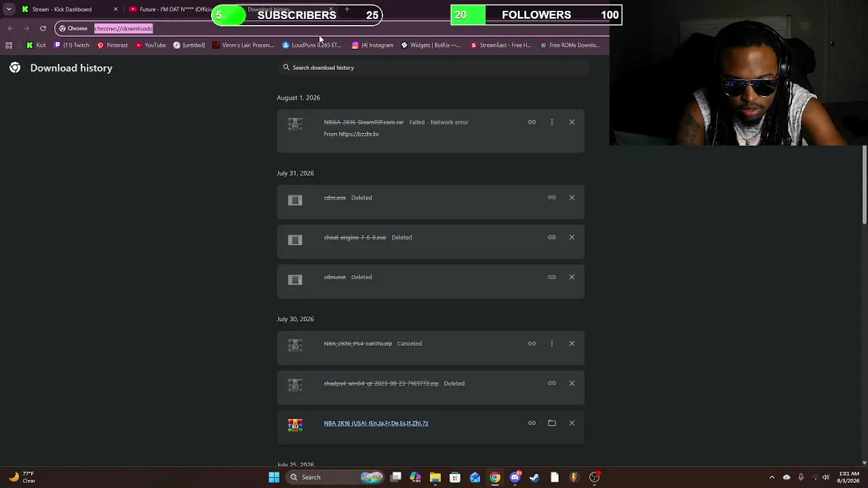Remove NBA_2K16_PS4-LaKiTu.zip from the download list
The height and width of the screenshot is (488, 868).
(572, 344)
